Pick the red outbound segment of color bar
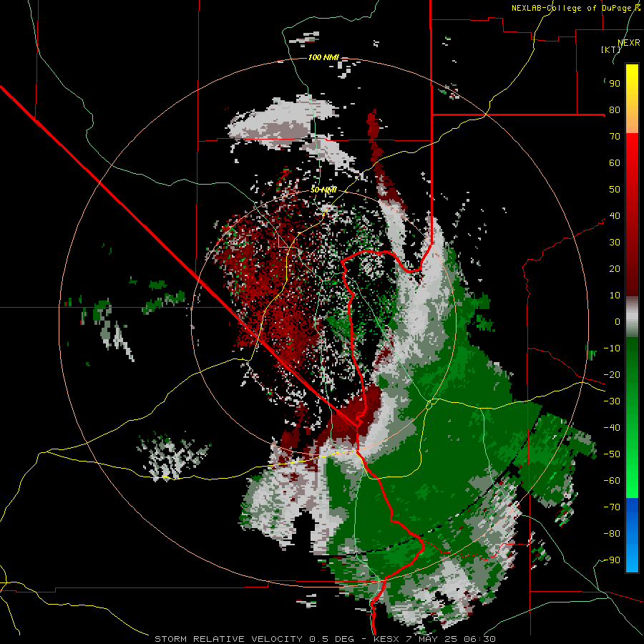Viewport: 644px width, 644px height. pyautogui.click(x=632, y=215)
